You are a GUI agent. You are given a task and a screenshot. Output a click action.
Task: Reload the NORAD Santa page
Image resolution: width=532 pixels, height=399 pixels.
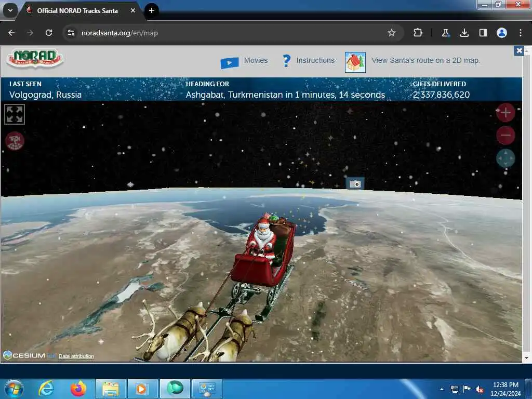(49, 33)
